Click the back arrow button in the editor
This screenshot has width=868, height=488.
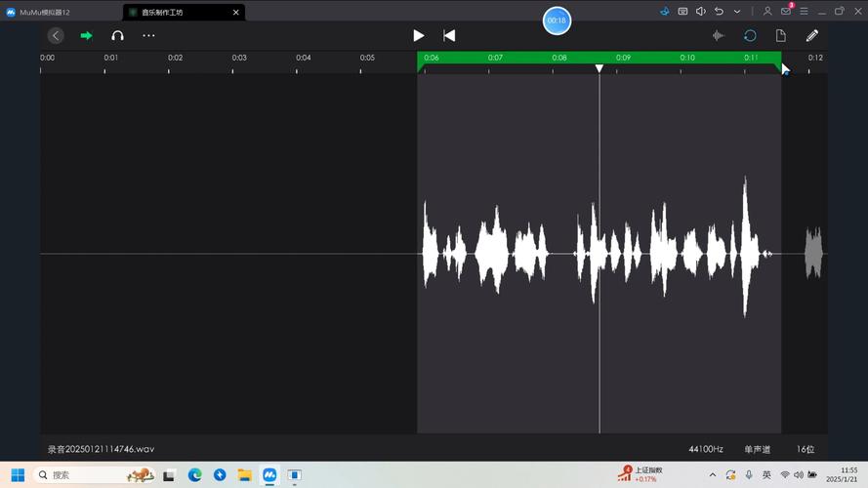click(x=56, y=35)
